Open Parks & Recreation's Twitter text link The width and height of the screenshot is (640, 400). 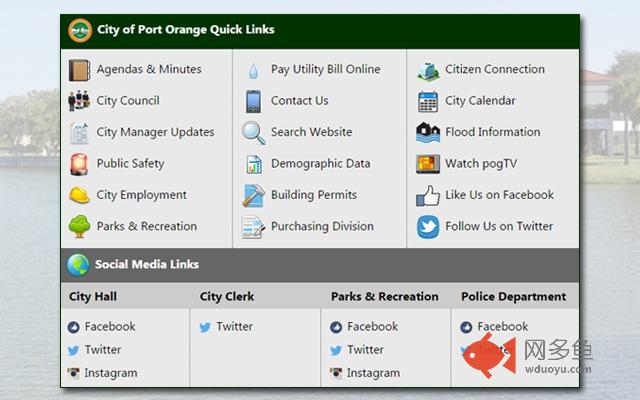pos(365,350)
